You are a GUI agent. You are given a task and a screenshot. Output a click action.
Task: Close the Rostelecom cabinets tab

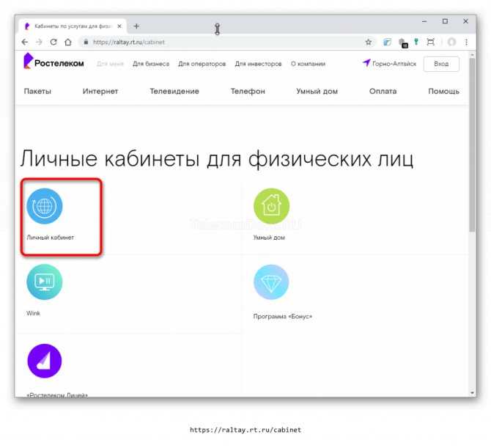coord(119,26)
